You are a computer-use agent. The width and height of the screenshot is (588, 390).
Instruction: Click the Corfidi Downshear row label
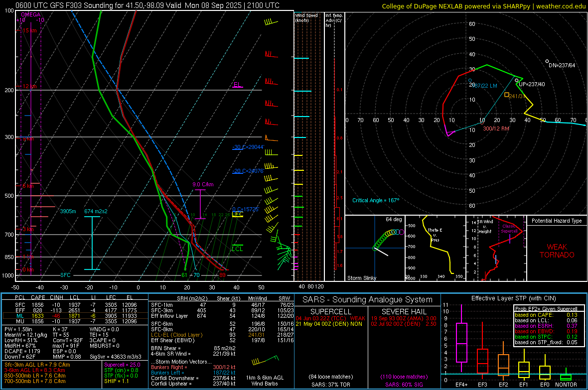172,378
